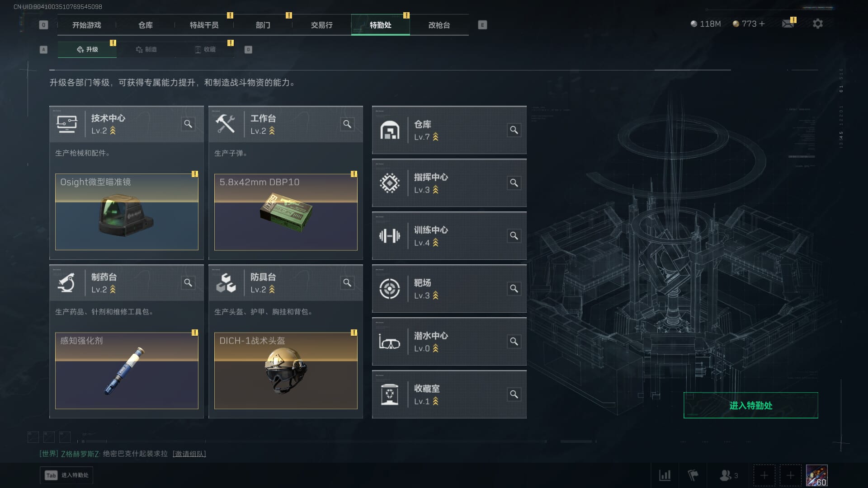
Task: Click magnifier on 工作台 card
Action: click(347, 124)
